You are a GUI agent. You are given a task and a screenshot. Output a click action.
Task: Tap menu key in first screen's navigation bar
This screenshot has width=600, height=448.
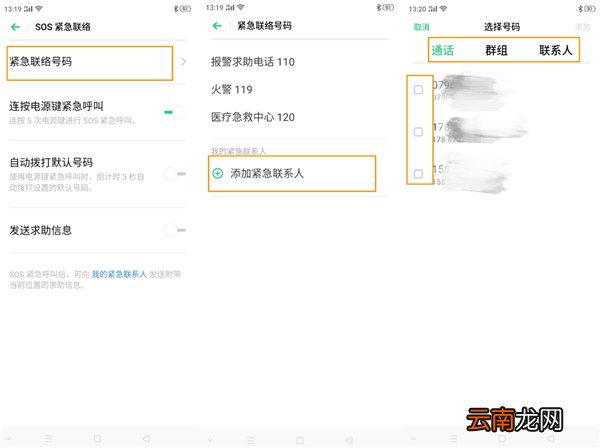tap(49, 438)
